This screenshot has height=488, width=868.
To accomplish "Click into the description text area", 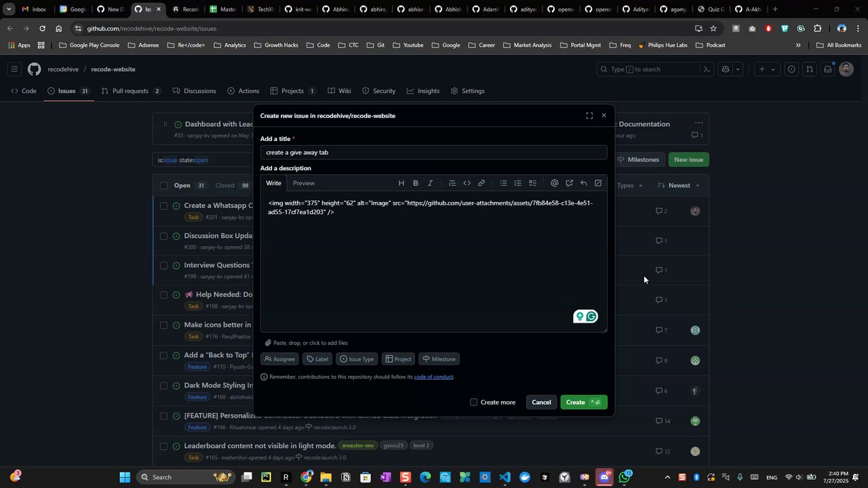I will click(x=434, y=263).
